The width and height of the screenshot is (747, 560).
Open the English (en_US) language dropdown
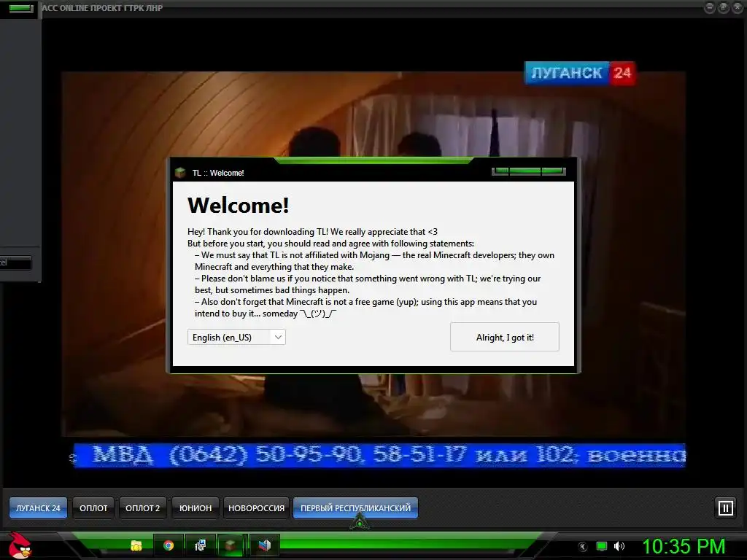tap(236, 337)
